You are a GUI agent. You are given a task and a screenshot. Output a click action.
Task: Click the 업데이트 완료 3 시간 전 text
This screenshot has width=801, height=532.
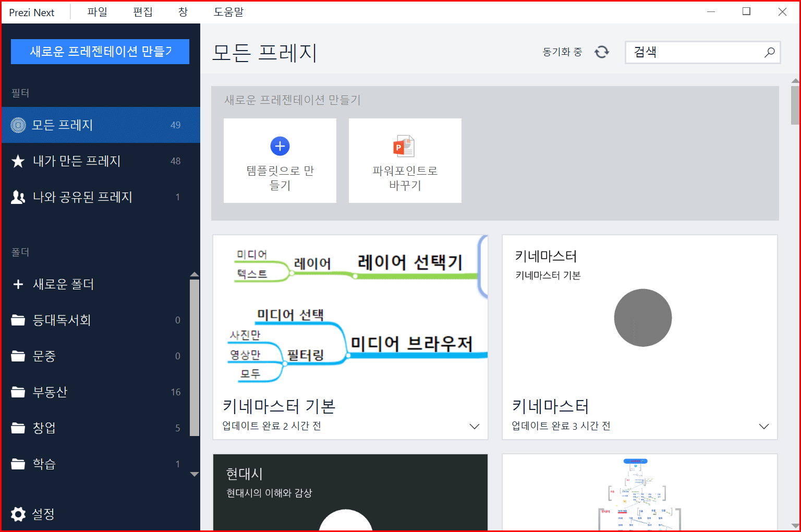pos(561,426)
